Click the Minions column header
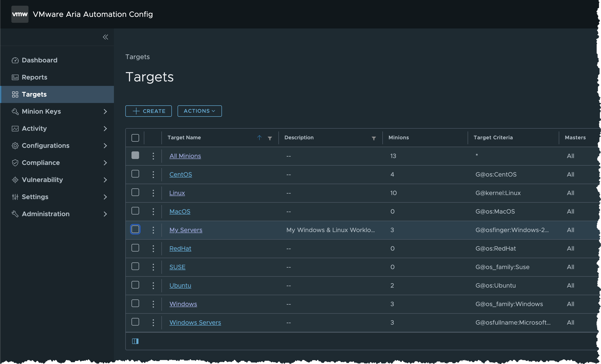 point(399,138)
